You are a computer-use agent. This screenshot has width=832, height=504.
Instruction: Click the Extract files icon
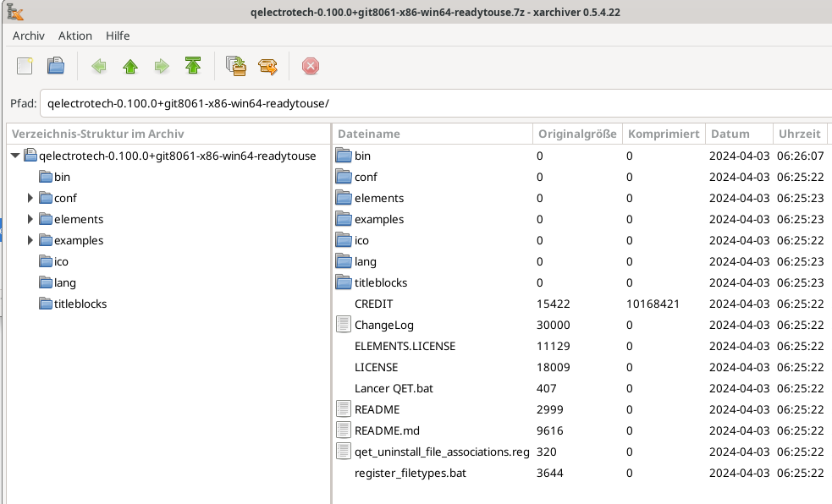(x=268, y=66)
